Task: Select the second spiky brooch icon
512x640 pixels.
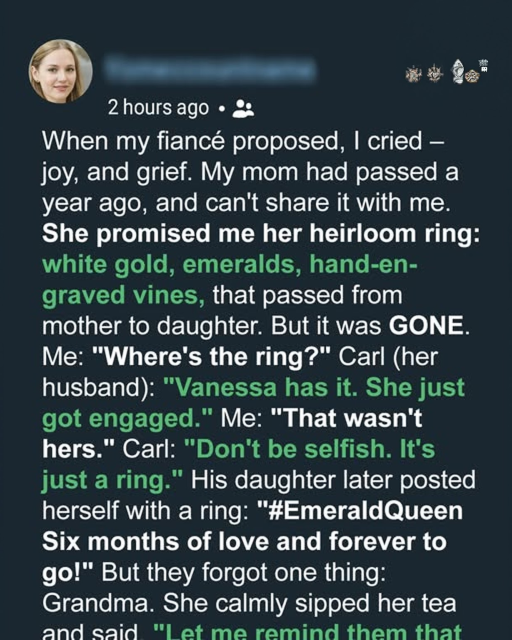Action: [x=435, y=73]
